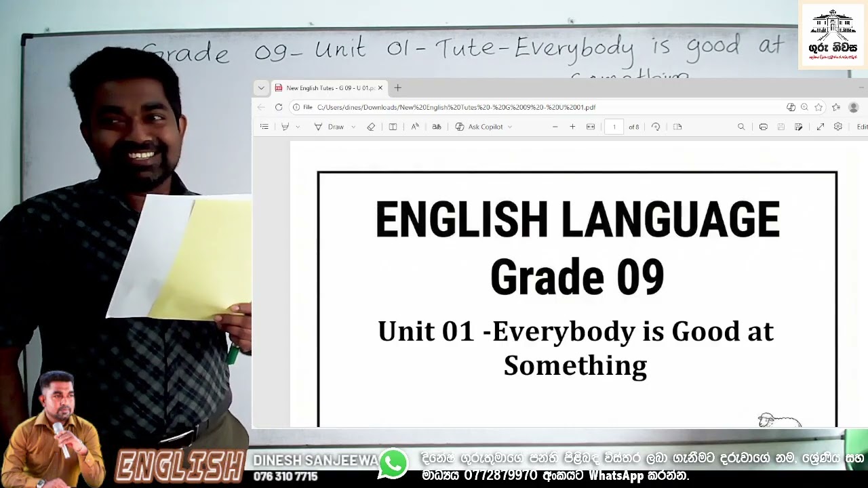Rotate the PDF page
The height and width of the screenshot is (488, 868).
point(656,127)
